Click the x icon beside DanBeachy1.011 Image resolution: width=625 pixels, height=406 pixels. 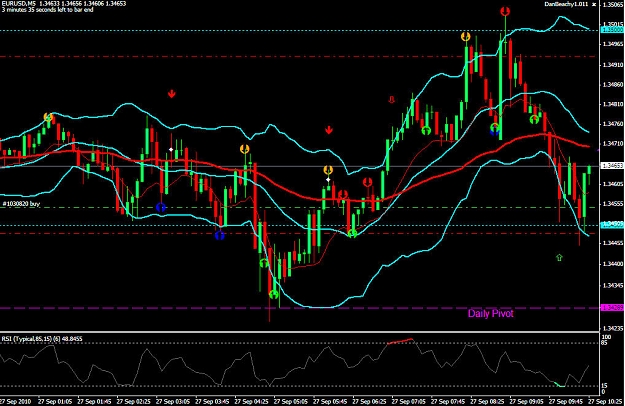(594, 4)
